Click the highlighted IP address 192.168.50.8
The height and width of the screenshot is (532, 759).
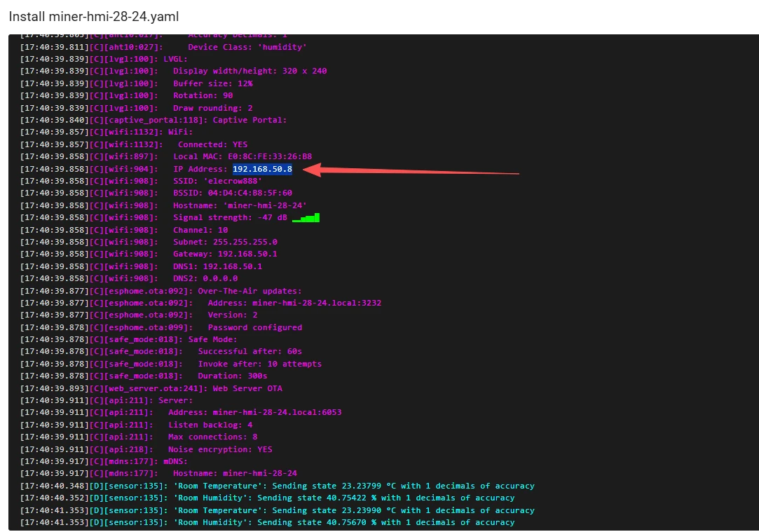click(x=262, y=169)
